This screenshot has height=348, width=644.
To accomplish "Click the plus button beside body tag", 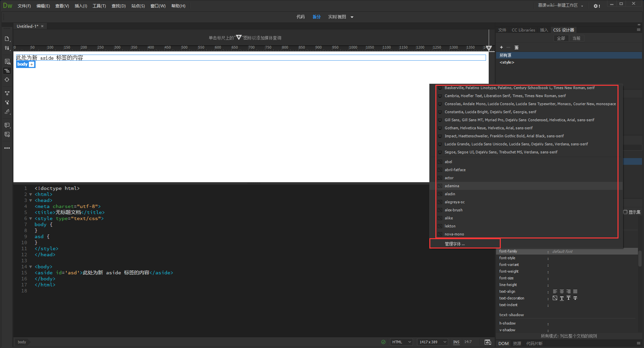I will (32, 64).
